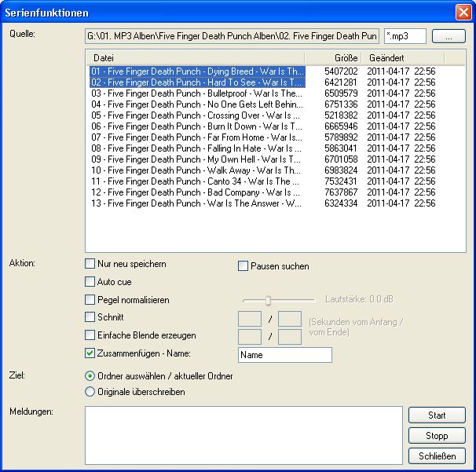The width and height of the screenshot is (476, 472).
Task: Uncheck Zusammenfügen - Name
Action: (90, 353)
